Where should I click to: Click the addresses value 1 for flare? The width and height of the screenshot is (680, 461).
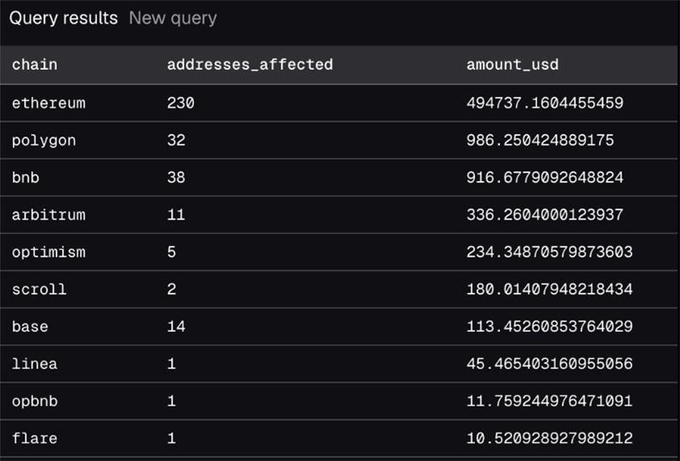click(x=172, y=438)
